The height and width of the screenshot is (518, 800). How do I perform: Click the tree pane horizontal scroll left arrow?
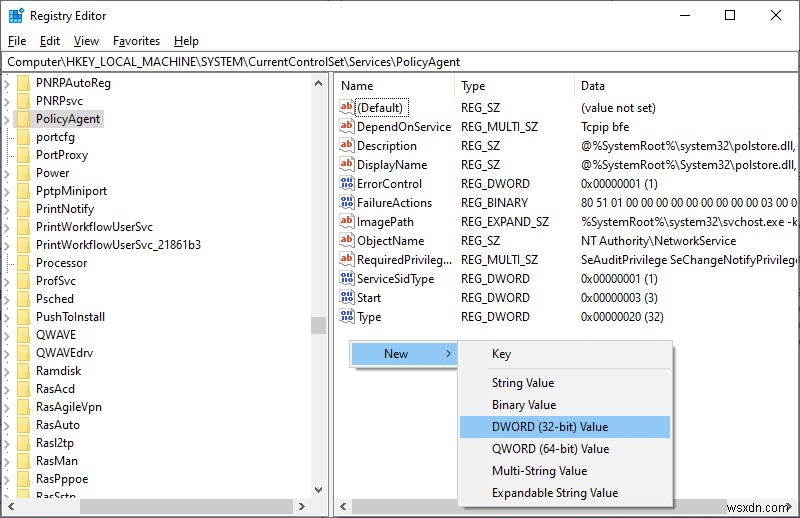[x=11, y=507]
